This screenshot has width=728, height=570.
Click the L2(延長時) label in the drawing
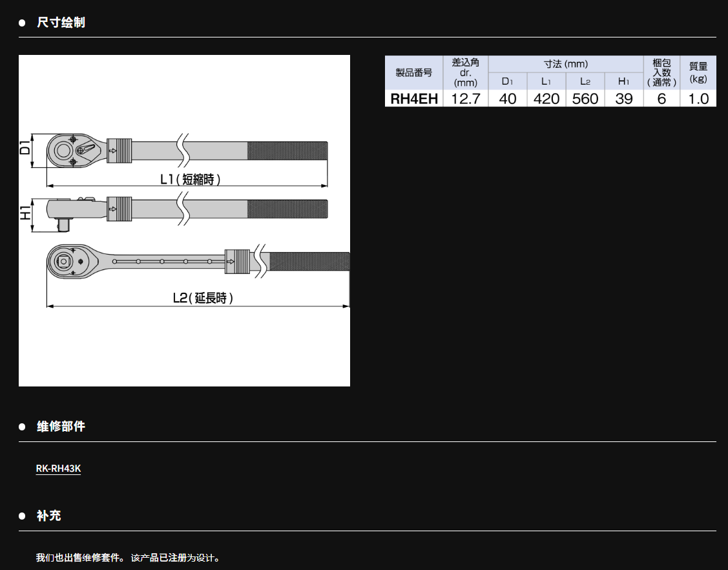click(x=202, y=297)
